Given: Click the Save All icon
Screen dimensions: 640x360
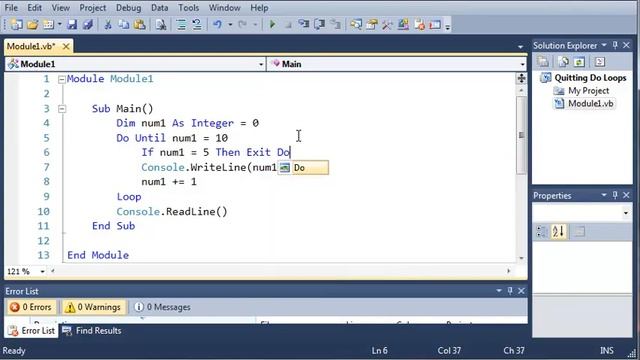Looking at the screenshot, I should pos(87,25).
